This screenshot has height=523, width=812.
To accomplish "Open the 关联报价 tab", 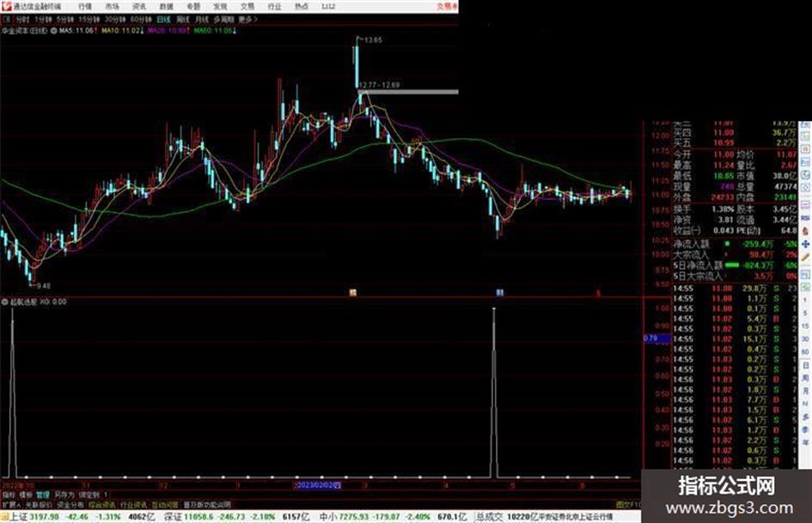I will click(39, 504).
